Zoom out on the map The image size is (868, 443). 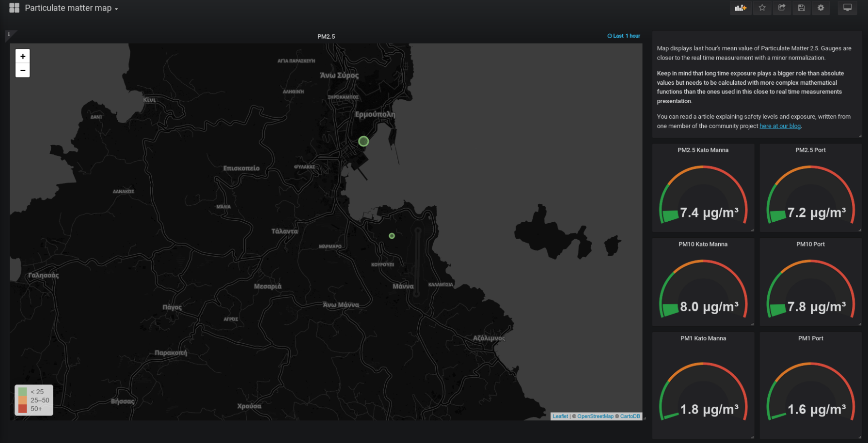23,70
